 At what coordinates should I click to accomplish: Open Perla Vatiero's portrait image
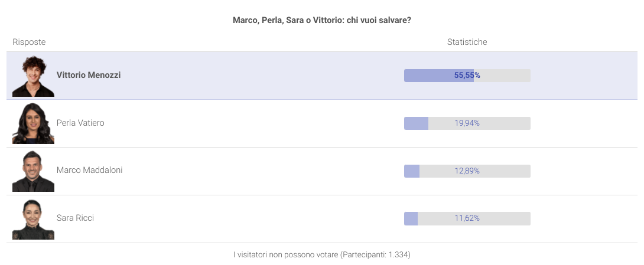[33, 123]
